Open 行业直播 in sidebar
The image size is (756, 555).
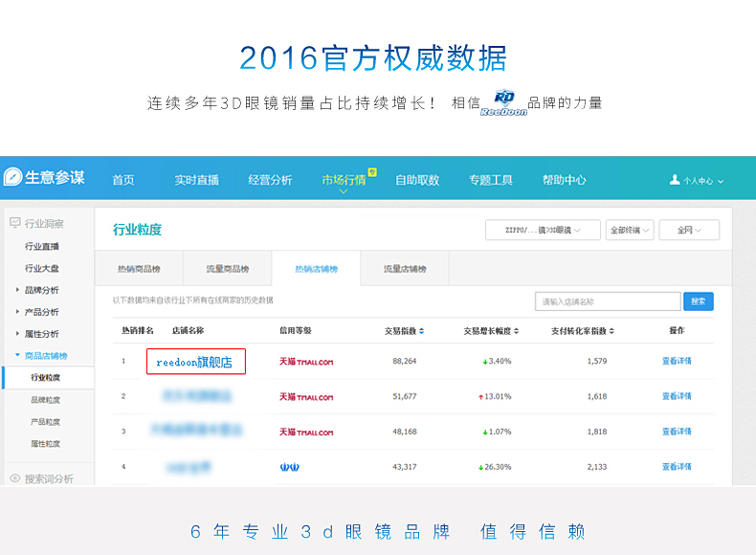42,246
